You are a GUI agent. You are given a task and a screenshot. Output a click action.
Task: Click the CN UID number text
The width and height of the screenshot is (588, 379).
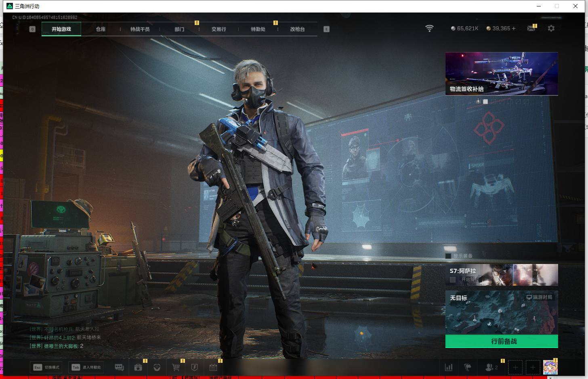pos(45,17)
